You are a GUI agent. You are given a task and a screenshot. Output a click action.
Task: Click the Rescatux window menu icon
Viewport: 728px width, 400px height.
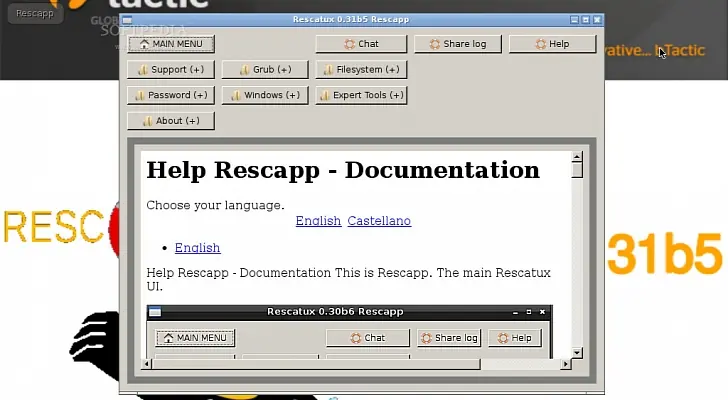[127, 20]
